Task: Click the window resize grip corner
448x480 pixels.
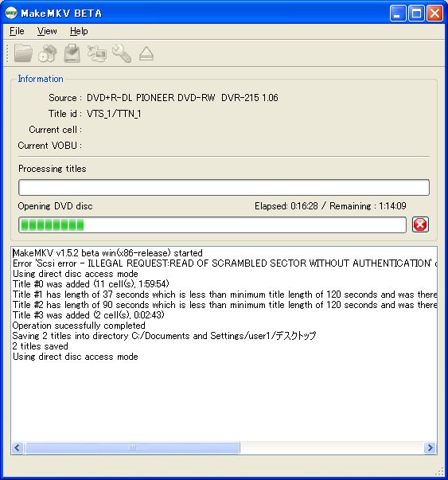Action: pyautogui.click(x=439, y=471)
